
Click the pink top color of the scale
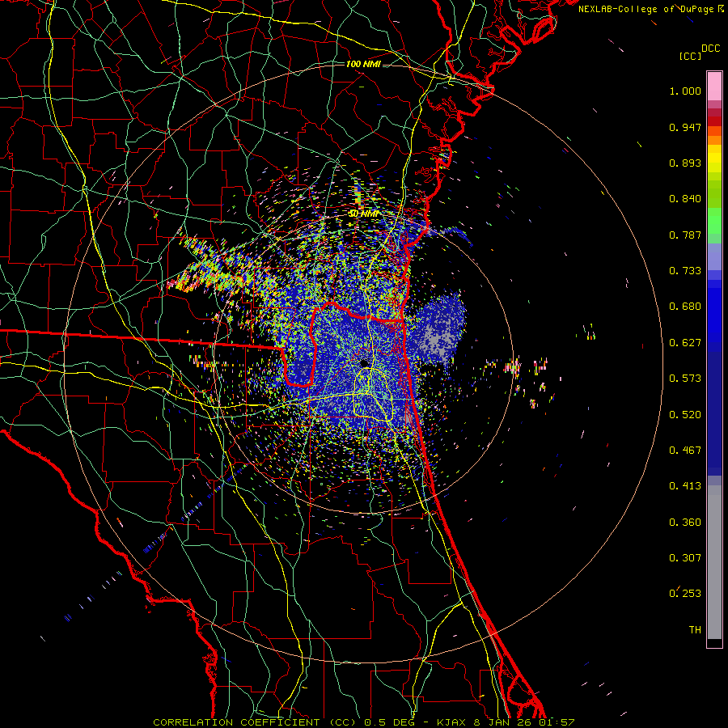(x=714, y=87)
